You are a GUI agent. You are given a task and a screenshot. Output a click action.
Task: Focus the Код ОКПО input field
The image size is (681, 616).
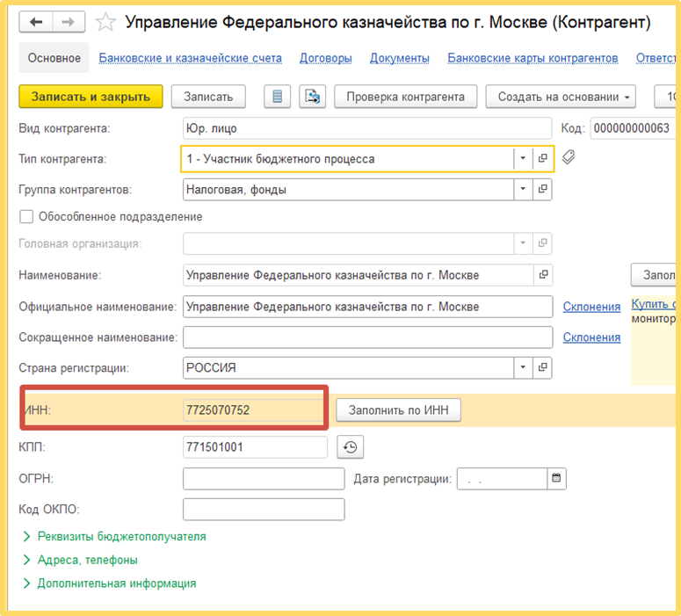click(x=264, y=509)
